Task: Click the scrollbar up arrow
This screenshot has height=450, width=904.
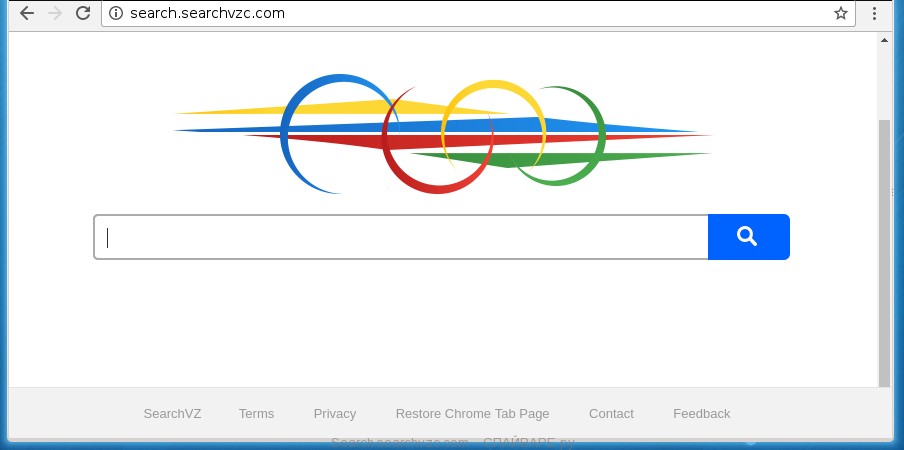Action: 884,40
